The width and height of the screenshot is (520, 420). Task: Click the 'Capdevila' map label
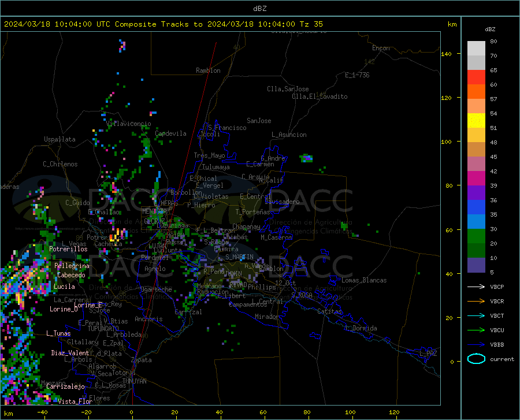tap(170, 133)
